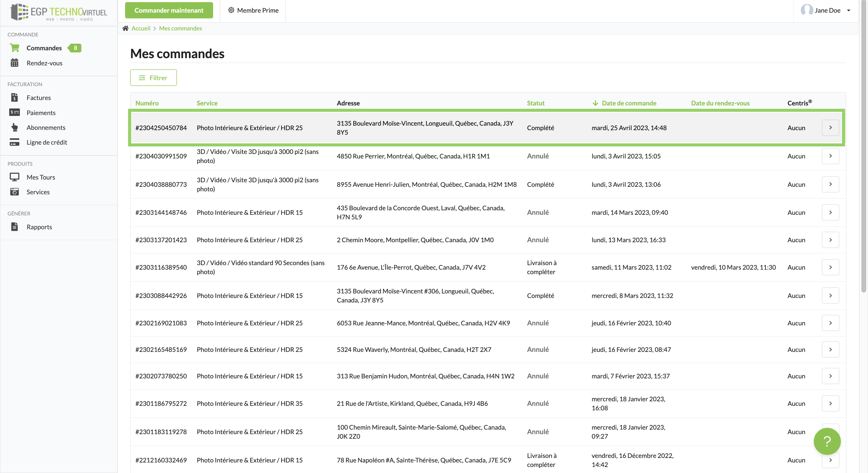This screenshot has width=868, height=473.
Task: Open the Abonnements hand pointer icon
Action: (14, 127)
